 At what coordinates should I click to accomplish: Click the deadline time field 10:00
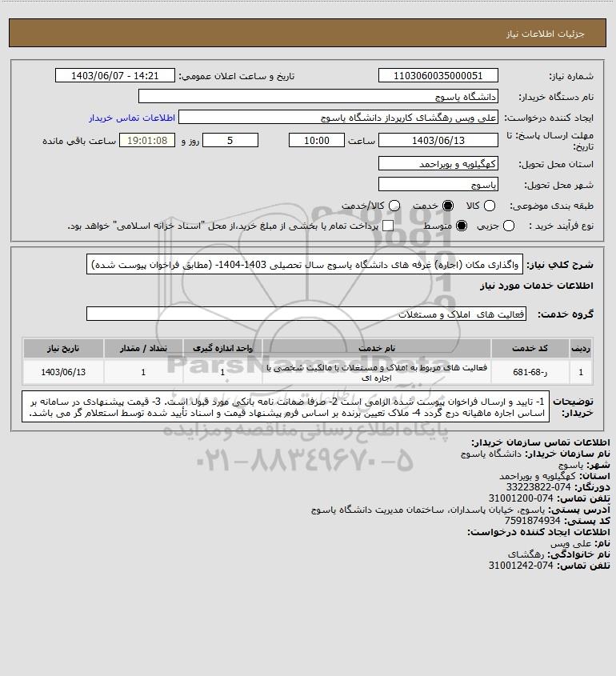point(317,140)
